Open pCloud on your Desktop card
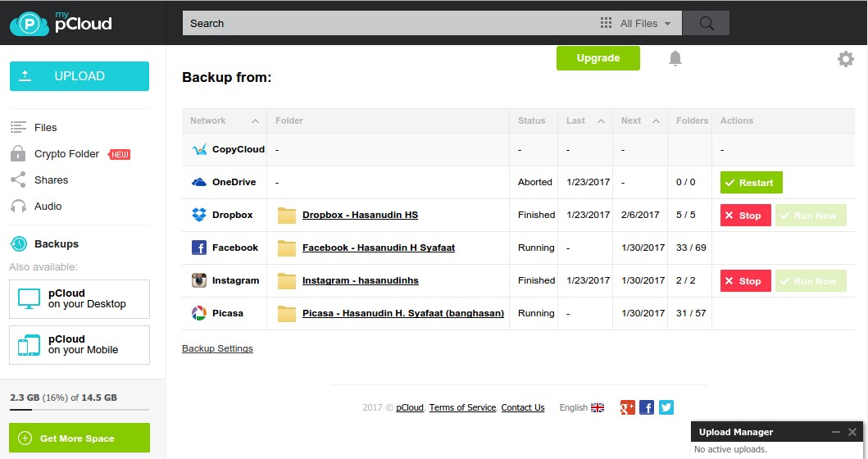868x459 pixels. point(80,299)
